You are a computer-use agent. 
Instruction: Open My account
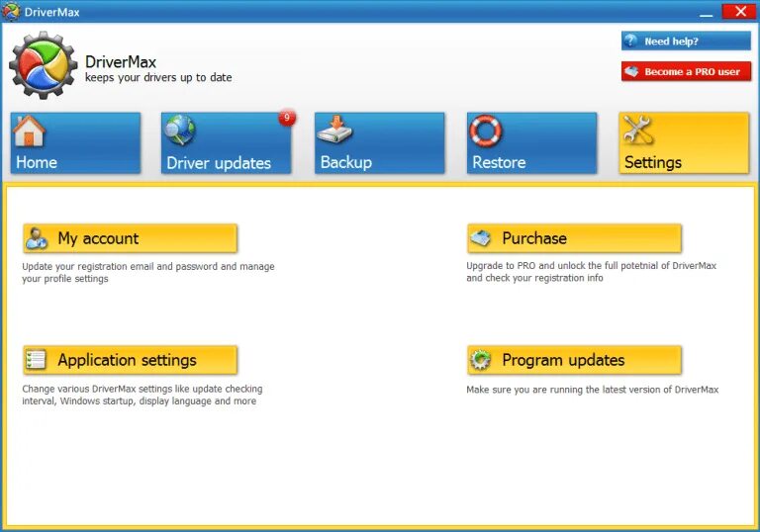[x=130, y=238]
